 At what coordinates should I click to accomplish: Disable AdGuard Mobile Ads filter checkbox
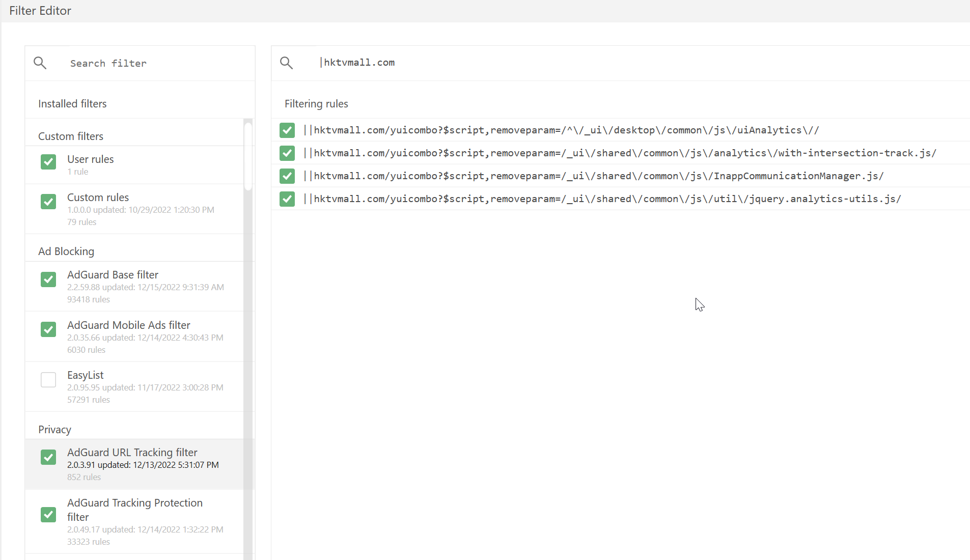tap(48, 329)
